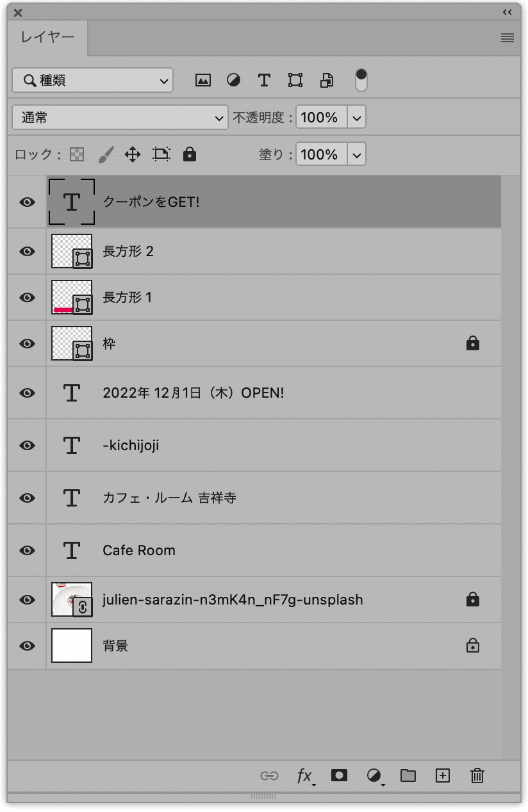
Task: Open the 通常 blend mode dropdown
Action: (120, 118)
